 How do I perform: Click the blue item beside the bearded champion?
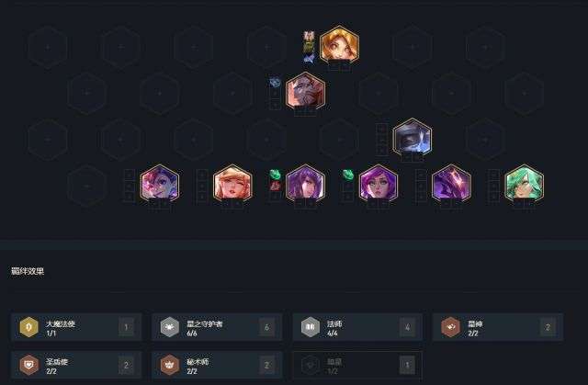275,83
